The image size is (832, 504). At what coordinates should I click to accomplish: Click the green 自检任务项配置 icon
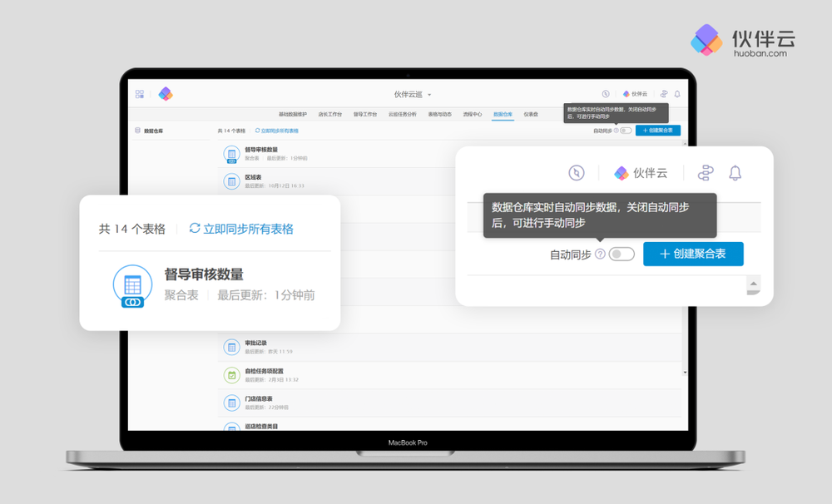pyautogui.click(x=231, y=375)
